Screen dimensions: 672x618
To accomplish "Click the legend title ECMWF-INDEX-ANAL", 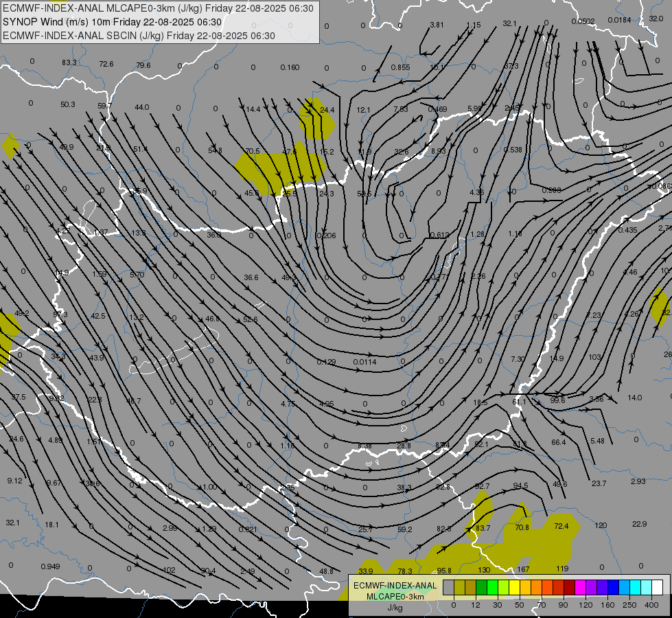I will [395, 586].
